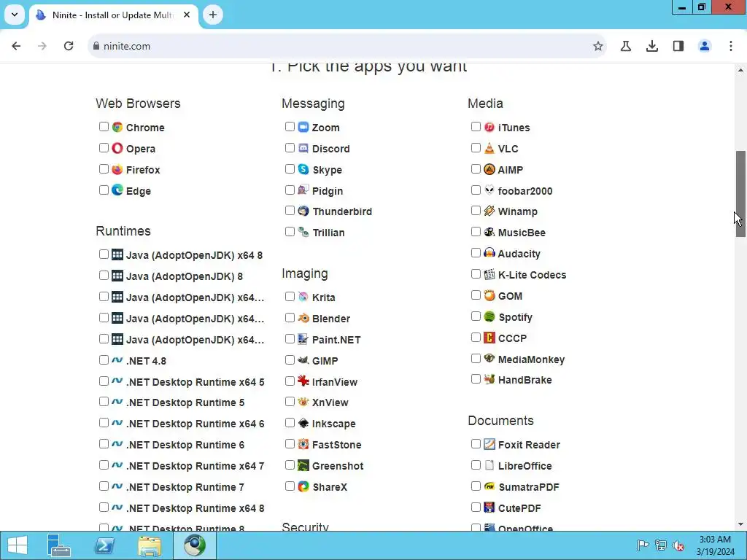This screenshot has width=747, height=560.
Task: Click the muted volume tray icon
Action: (678, 545)
